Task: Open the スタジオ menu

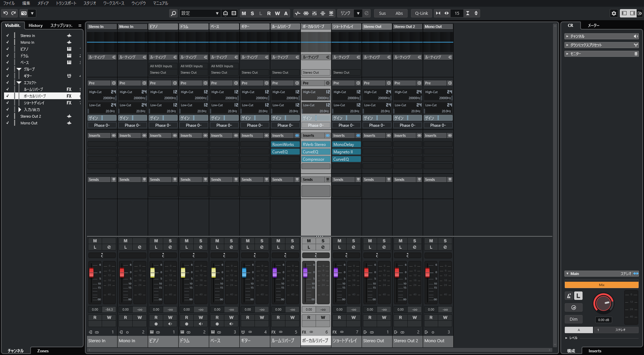Action: 90,3
